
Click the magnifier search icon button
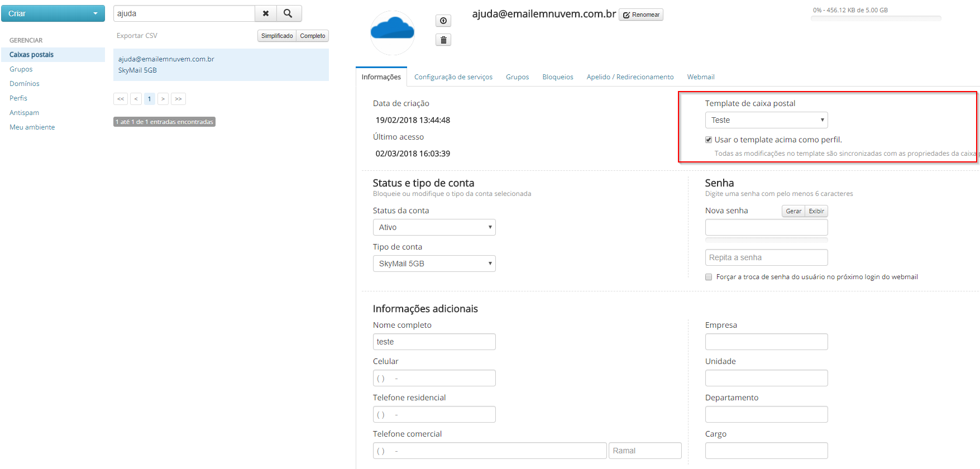click(288, 13)
